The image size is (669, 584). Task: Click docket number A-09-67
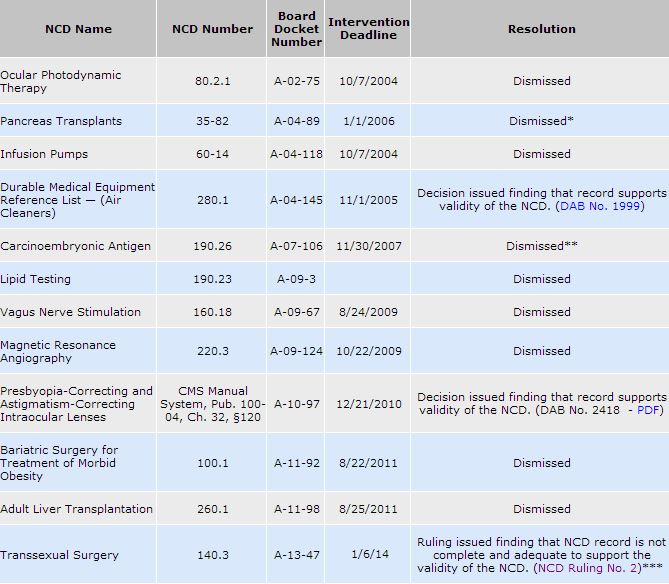pyautogui.click(x=297, y=312)
